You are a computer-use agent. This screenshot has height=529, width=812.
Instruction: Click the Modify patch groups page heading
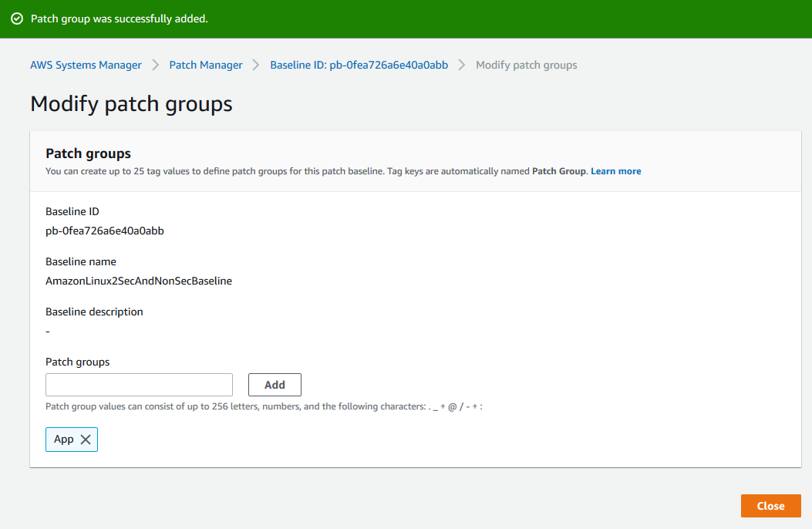pyautogui.click(x=132, y=104)
